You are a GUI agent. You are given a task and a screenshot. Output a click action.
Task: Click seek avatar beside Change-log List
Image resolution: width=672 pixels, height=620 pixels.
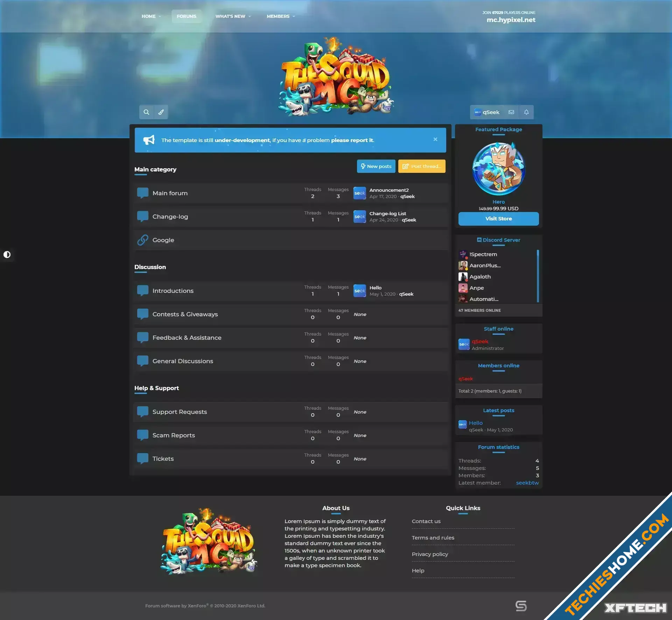coord(360,217)
